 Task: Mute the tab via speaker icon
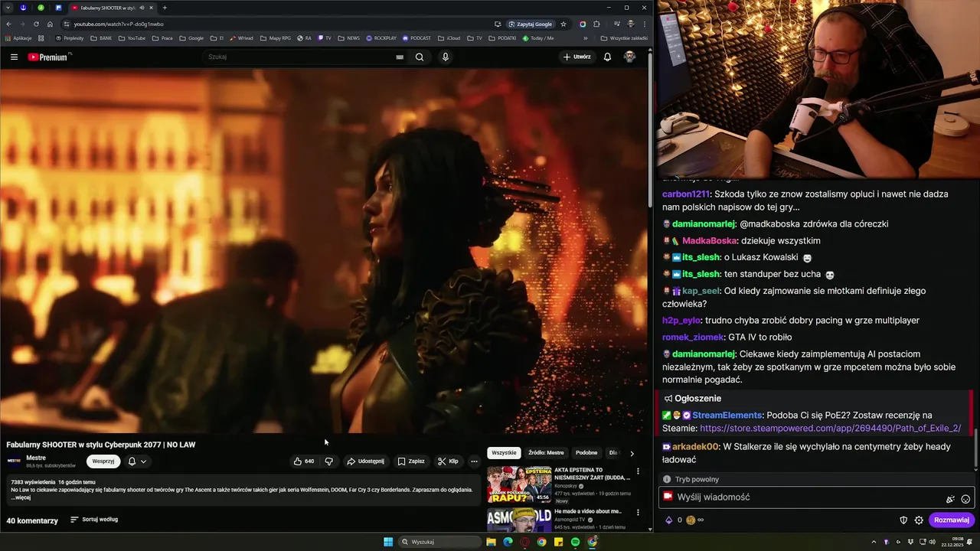pyautogui.click(x=142, y=8)
